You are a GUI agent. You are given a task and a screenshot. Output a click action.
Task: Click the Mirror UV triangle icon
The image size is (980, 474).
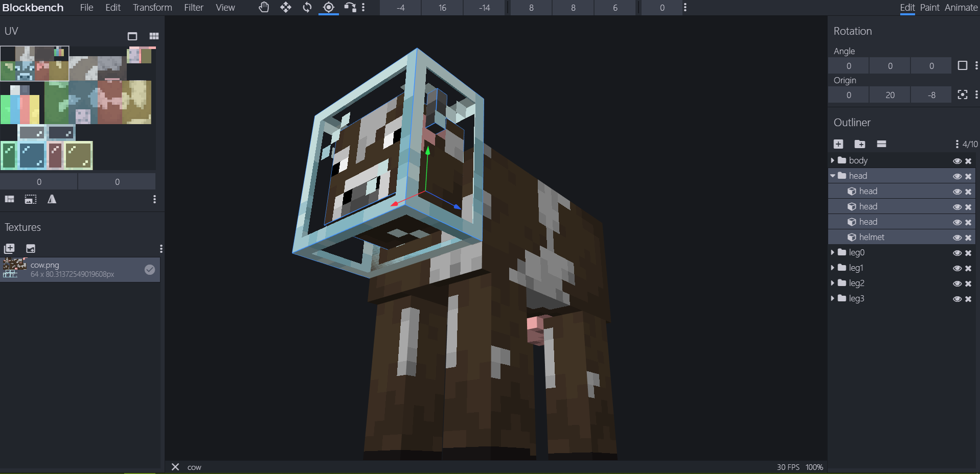pos(52,199)
